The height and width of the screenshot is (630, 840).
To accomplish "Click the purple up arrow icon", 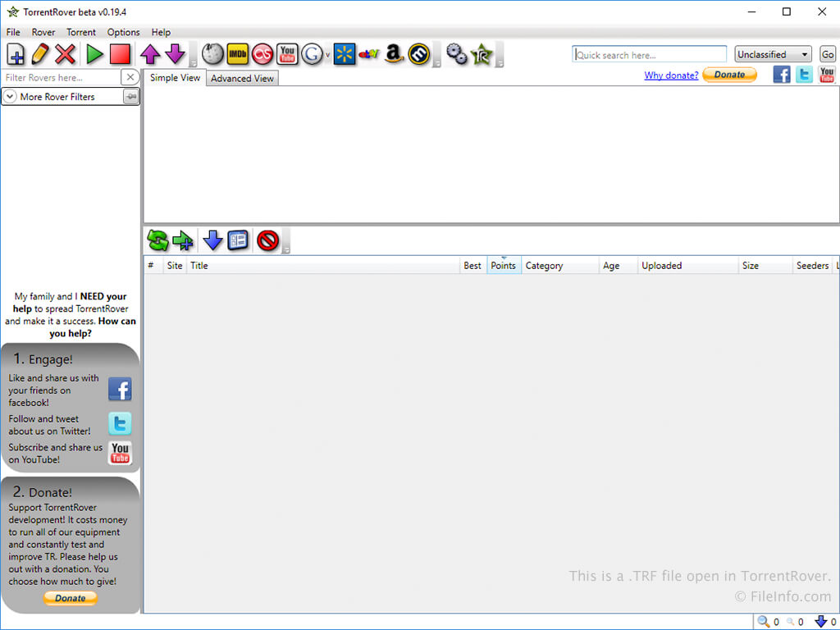I will coord(150,54).
